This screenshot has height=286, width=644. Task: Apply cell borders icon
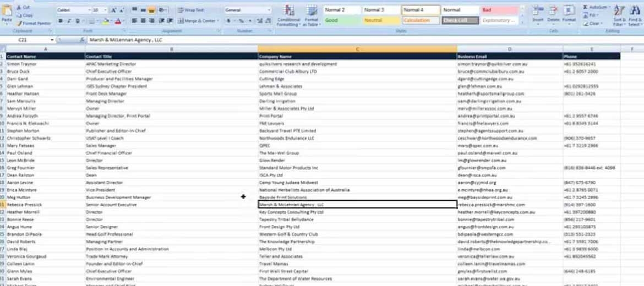91,21
